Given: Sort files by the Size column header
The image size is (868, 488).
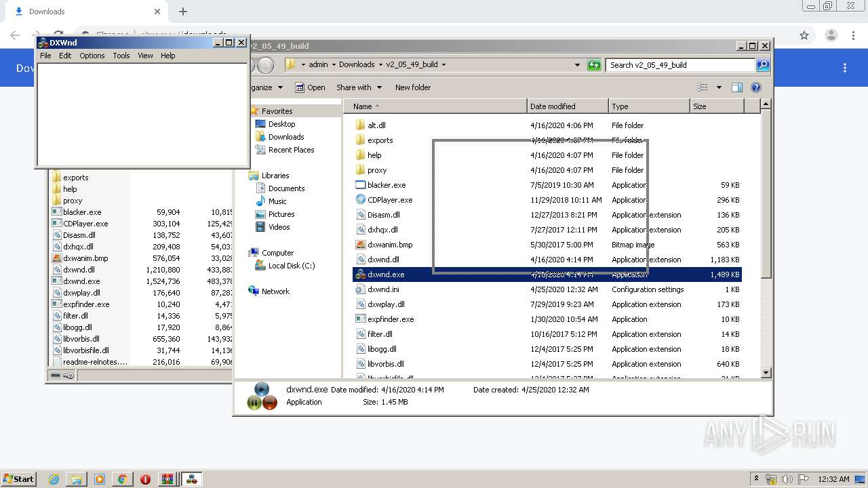Looking at the screenshot, I should [717, 106].
